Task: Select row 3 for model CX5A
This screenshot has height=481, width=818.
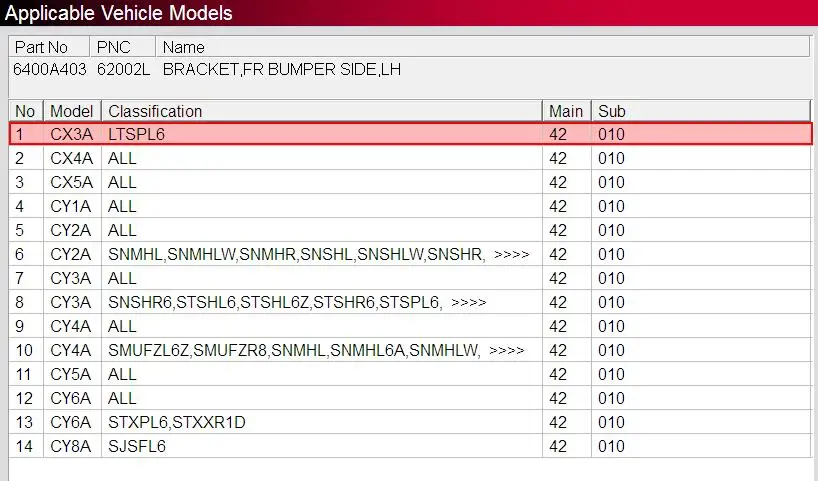Action: pyautogui.click(x=411, y=182)
